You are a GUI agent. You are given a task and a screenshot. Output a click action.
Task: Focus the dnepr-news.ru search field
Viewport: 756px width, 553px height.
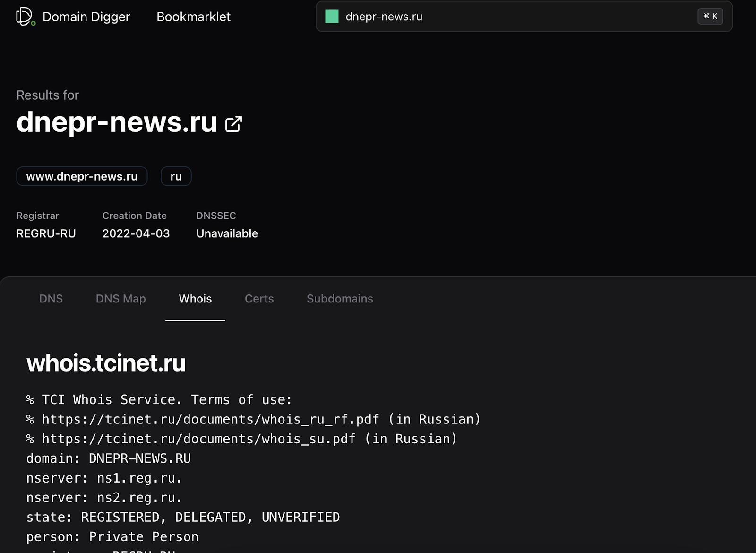(524, 17)
